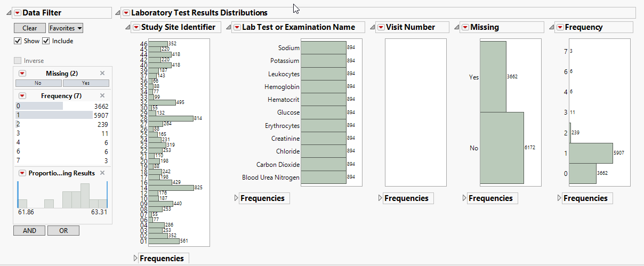Open the Favorites dropdown
The height and width of the screenshot is (266, 644).
pyautogui.click(x=66, y=28)
